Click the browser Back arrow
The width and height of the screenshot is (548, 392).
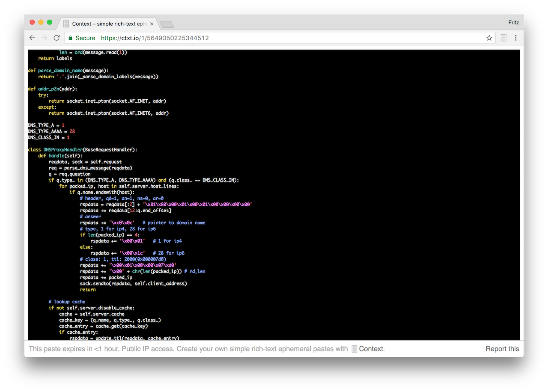[x=32, y=38]
